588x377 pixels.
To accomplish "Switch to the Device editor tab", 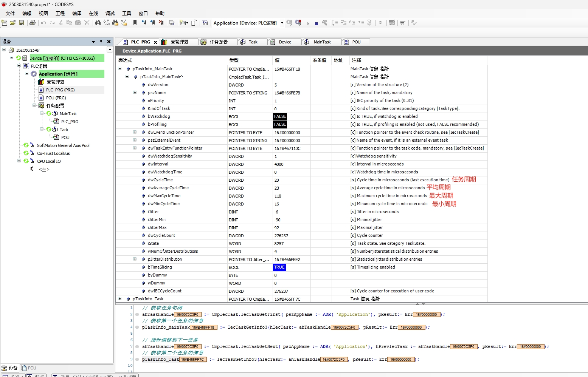I will [x=285, y=42].
